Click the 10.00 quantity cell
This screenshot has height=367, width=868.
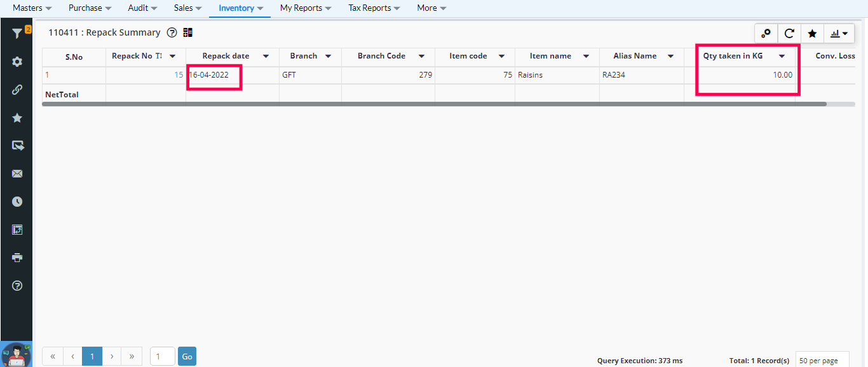[x=740, y=75]
